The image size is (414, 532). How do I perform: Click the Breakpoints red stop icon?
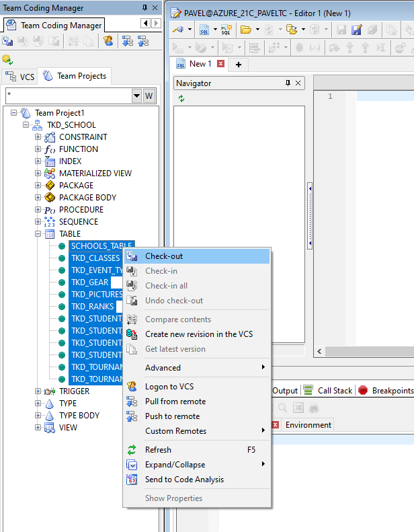pos(363,390)
